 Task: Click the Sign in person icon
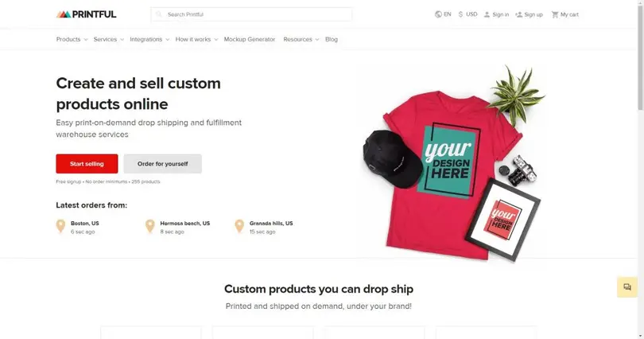coord(487,14)
